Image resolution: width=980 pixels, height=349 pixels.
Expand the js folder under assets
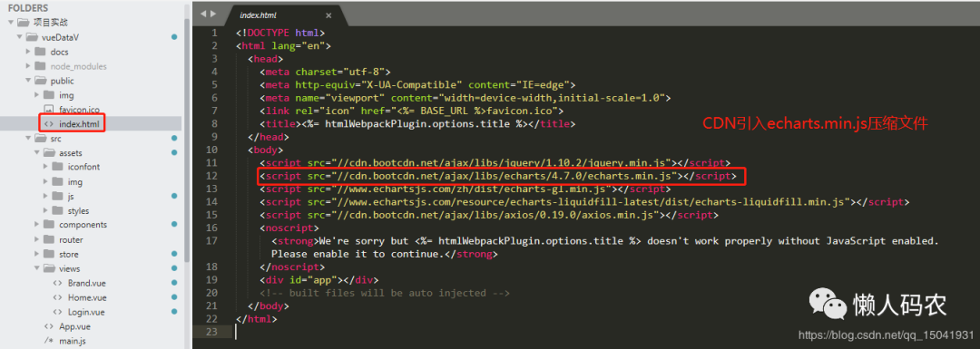(x=45, y=196)
